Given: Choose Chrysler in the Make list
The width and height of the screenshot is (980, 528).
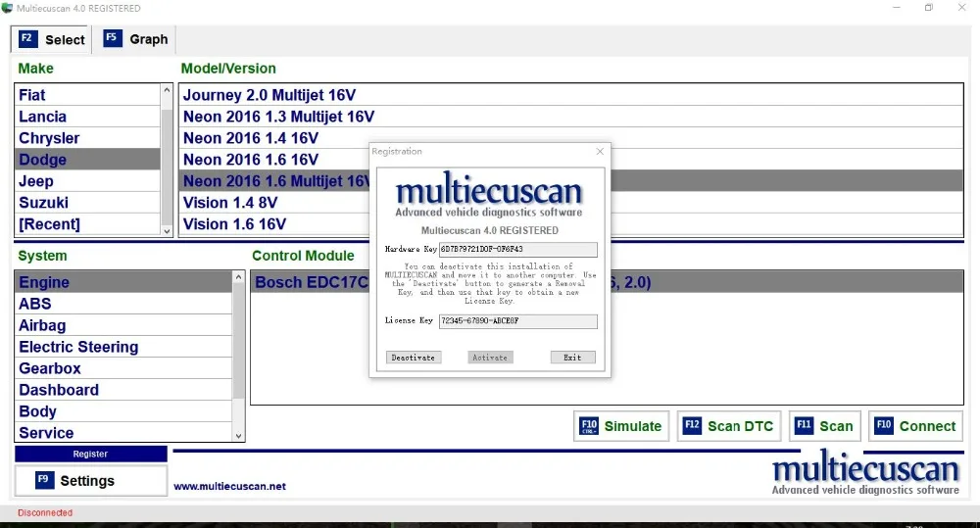Looking at the screenshot, I should point(87,138).
